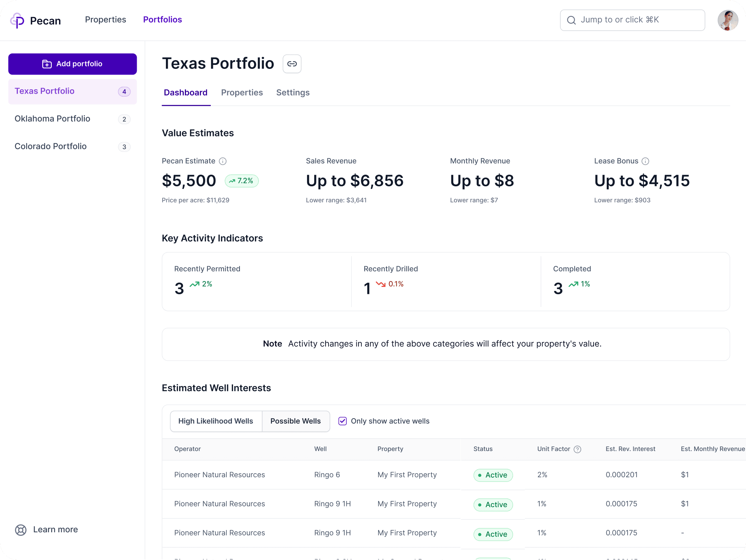Click the Add portfolio button
Screen dimensions: 746x560
(x=73, y=64)
